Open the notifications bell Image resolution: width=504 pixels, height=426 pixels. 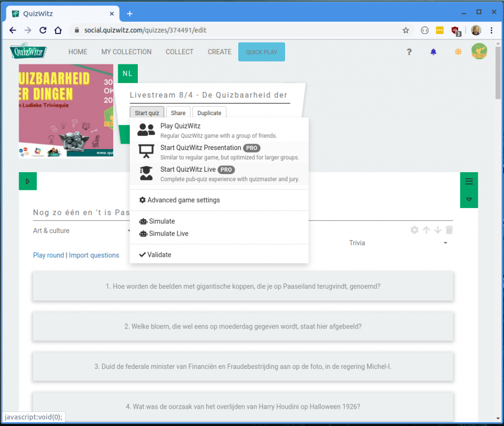click(x=433, y=52)
